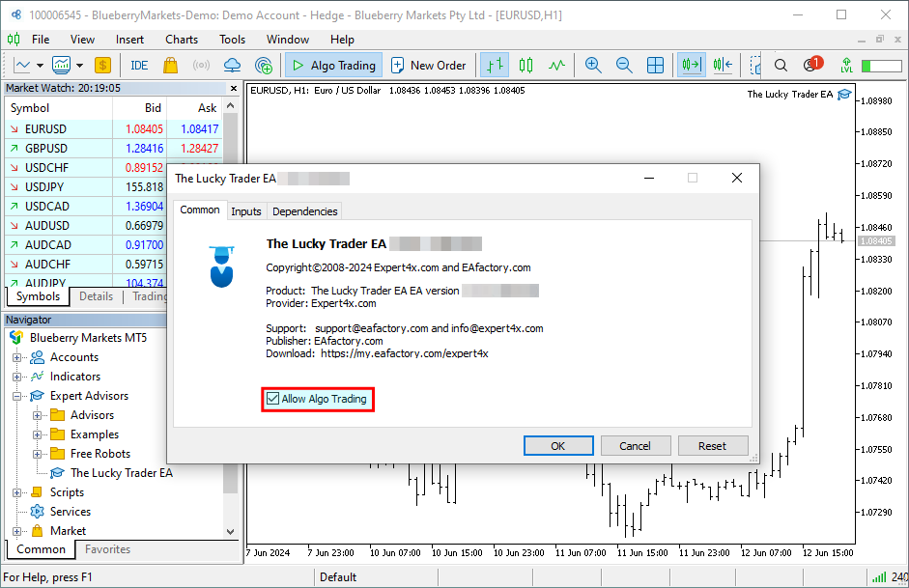The height and width of the screenshot is (588, 909).
Task: Expand the Accounts node in Navigator
Action: (16, 357)
